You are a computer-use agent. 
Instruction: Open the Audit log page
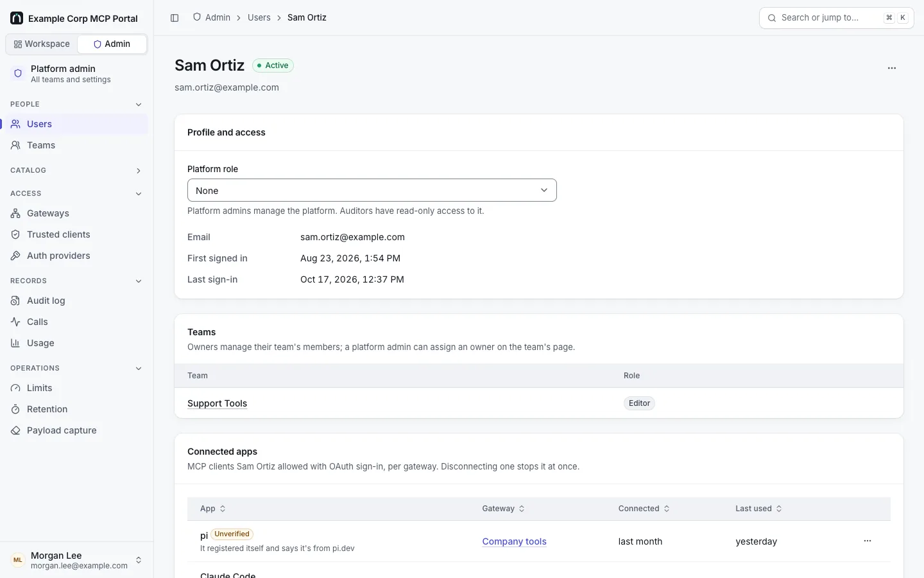coord(77,301)
